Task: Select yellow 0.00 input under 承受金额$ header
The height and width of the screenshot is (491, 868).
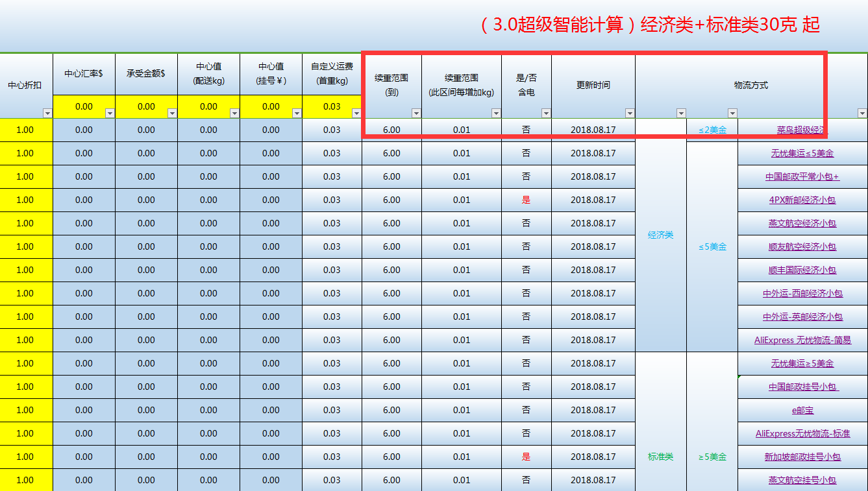Action: pos(146,107)
